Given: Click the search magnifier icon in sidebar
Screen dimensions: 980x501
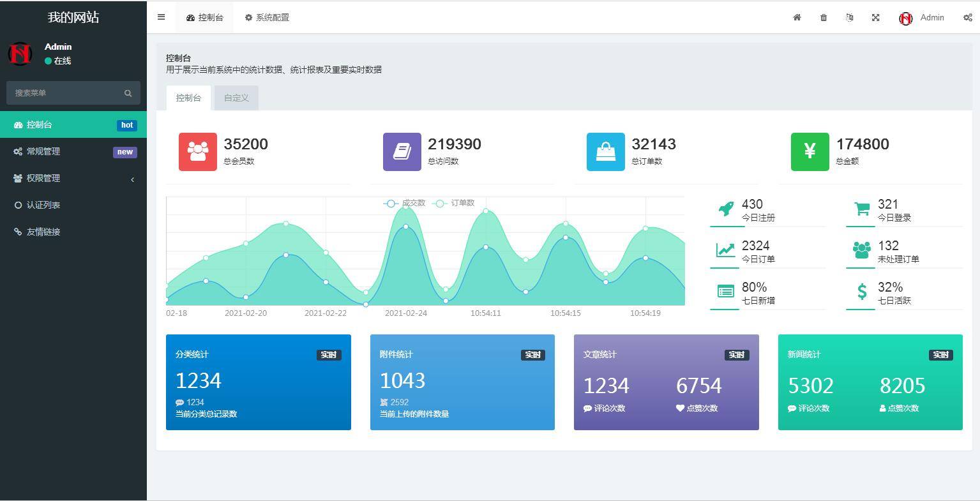Looking at the screenshot, I should 128,93.
